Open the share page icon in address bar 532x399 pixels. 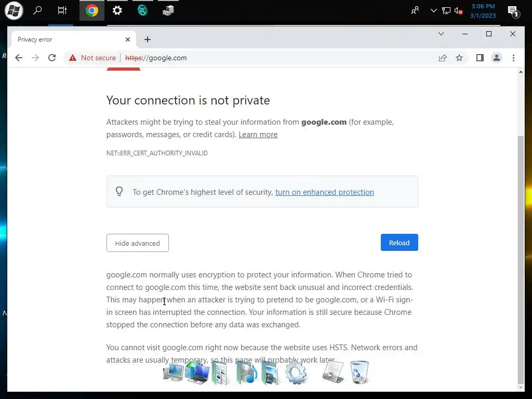click(443, 58)
